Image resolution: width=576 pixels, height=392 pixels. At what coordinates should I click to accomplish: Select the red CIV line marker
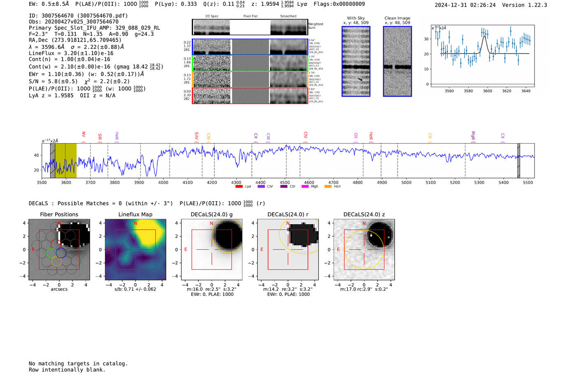tap(305, 137)
